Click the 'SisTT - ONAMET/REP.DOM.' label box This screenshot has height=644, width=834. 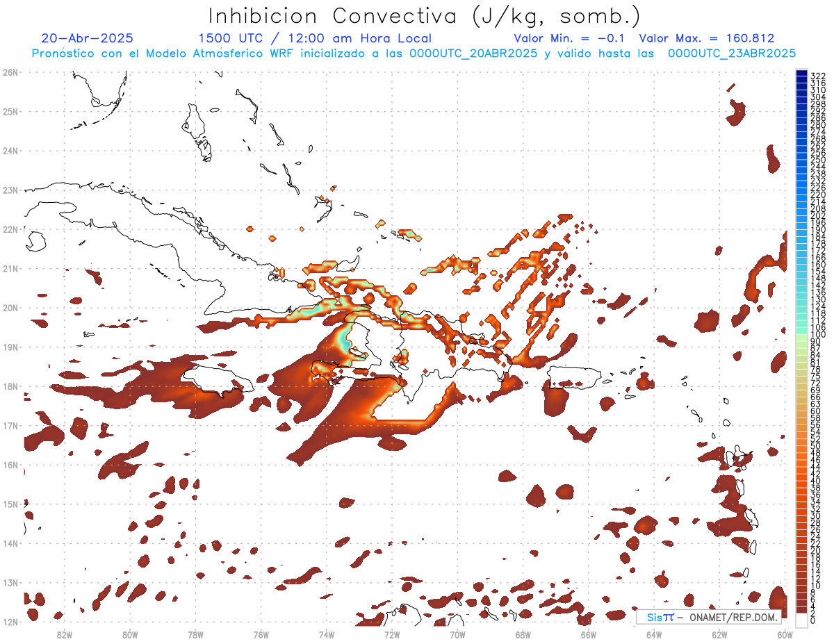click(x=708, y=617)
